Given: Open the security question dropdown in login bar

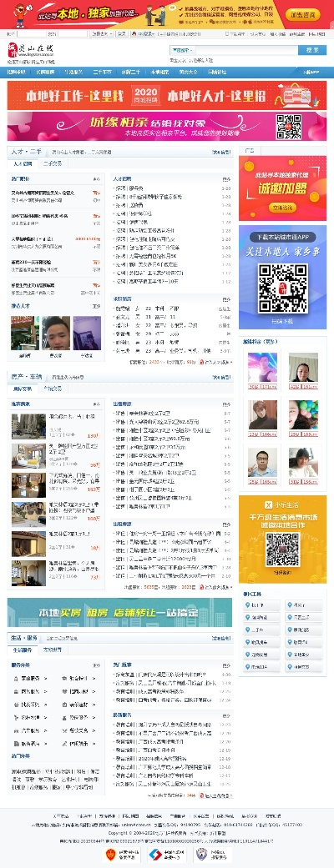Looking at the screenshot, I should pos(101,33).
